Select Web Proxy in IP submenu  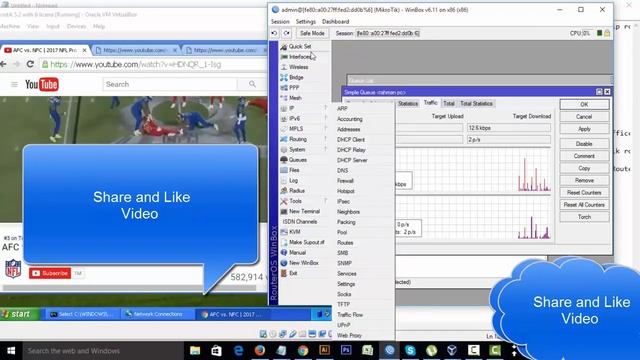pyautogui.click(x=349, y=335)
